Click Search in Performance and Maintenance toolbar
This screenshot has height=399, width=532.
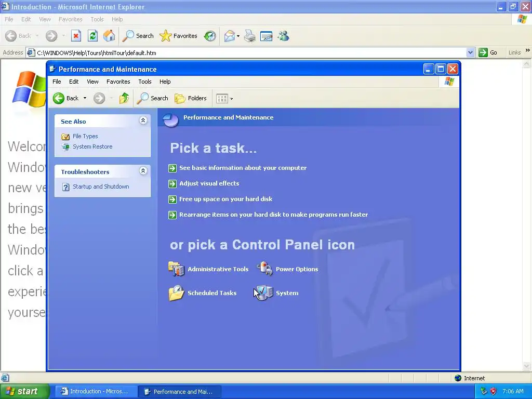pos(153,98)
